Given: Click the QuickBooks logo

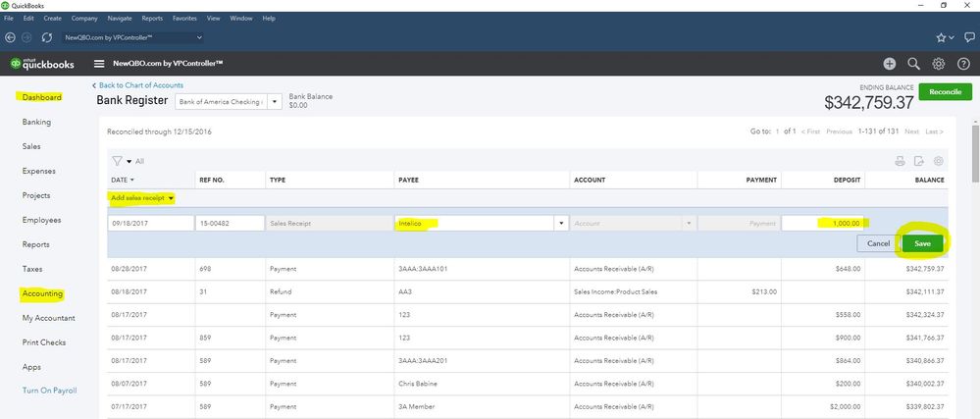Looking at the screenshot, I should point(42,64).
